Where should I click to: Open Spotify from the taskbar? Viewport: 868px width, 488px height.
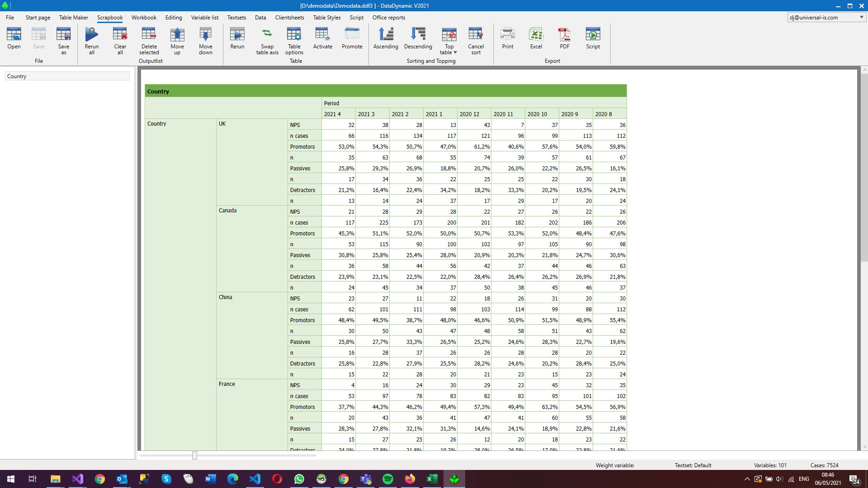click(387, 479)
